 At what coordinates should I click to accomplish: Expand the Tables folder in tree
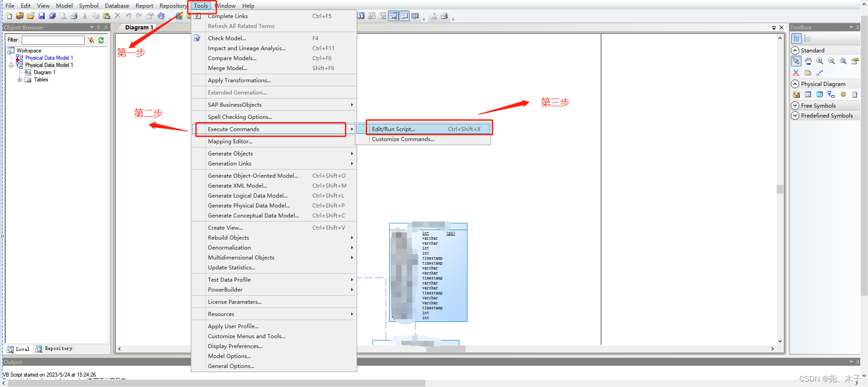pyautogui.click(x=19, y=80)
